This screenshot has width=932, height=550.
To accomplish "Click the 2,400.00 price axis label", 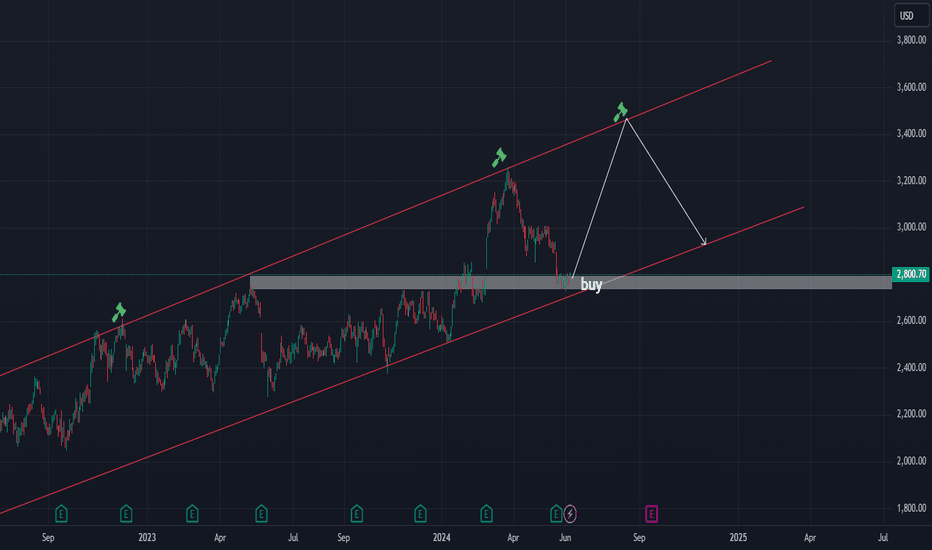I will 911,367.
